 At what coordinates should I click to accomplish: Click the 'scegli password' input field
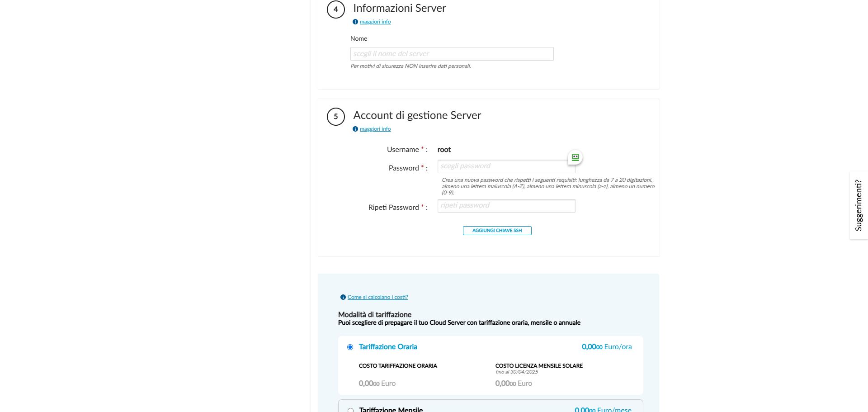click(502, 166)
